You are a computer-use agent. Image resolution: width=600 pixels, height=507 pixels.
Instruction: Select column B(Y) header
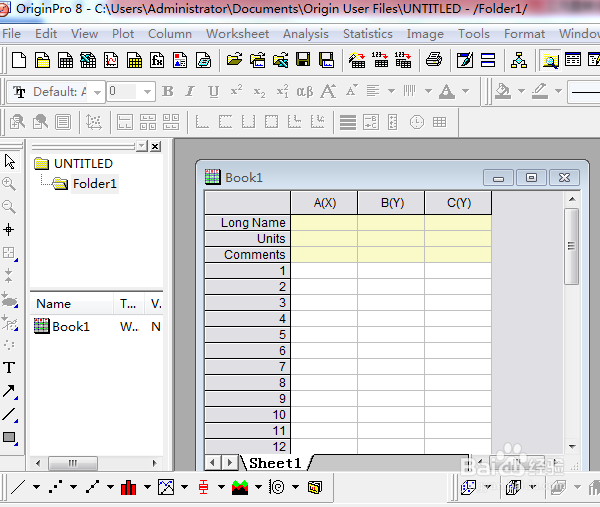[x=391, y=203]
